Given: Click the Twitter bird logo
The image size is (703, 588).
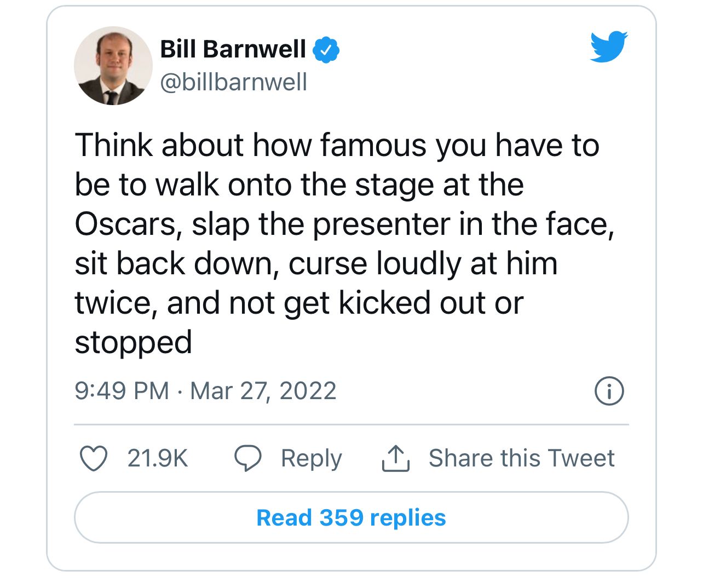Looking at the screenshot, I should point(609,47).
